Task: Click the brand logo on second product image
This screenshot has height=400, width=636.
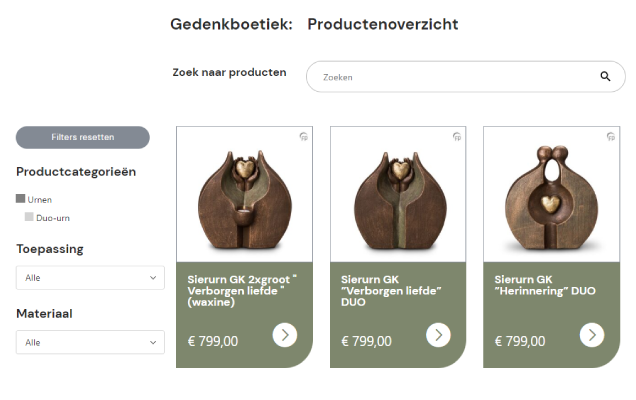Action: tap(457, 137)
